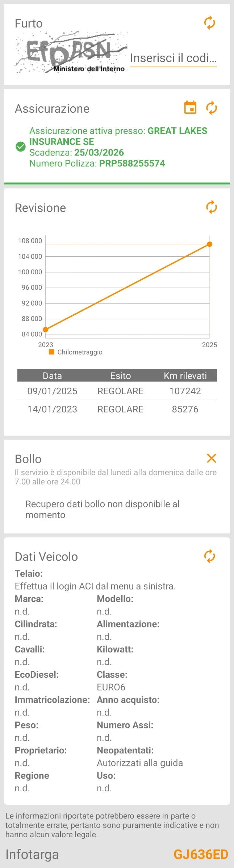Click the Ministero dell'Interno captcha image
This screenshot has width=234, height=868.
click(x=71, y=52)
